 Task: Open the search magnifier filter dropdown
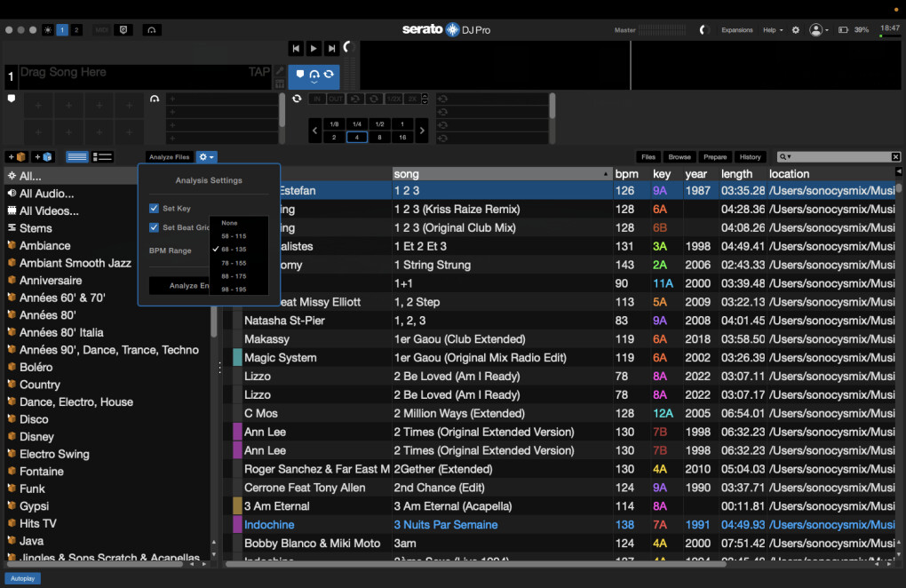[x=784, y=157]
